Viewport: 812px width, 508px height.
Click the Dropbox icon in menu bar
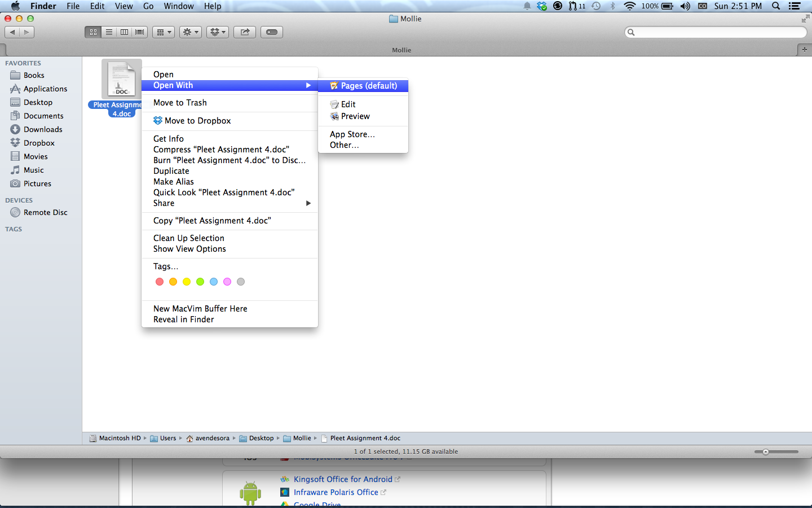pos(542,6)
